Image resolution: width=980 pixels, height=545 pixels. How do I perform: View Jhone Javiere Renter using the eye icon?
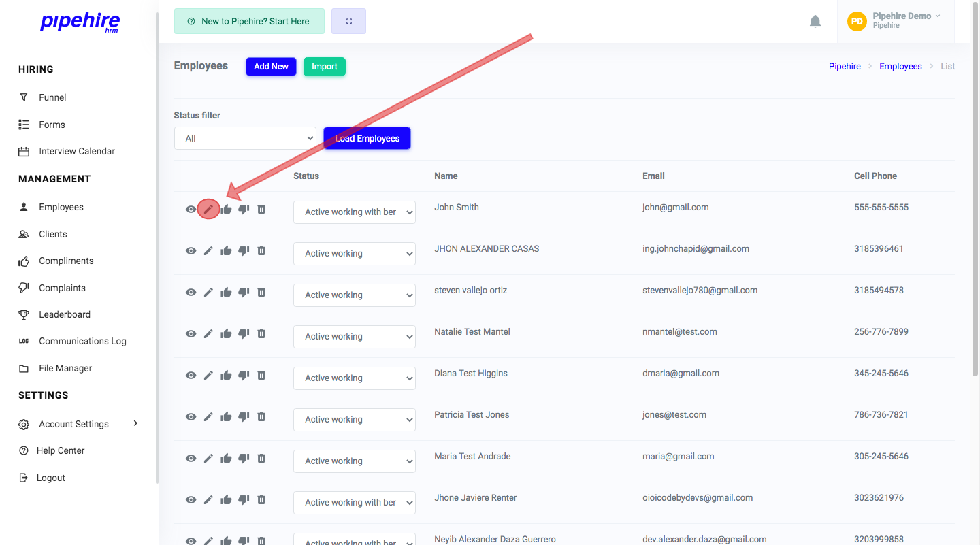point(191,499)
